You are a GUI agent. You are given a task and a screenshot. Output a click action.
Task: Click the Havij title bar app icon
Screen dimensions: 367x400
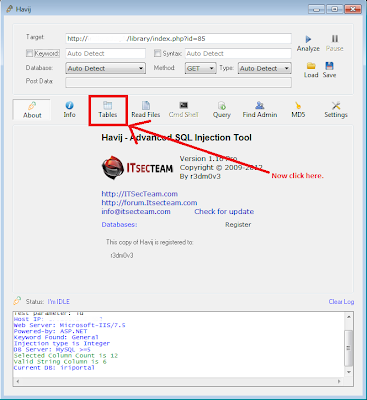click(x=10, y=9)
